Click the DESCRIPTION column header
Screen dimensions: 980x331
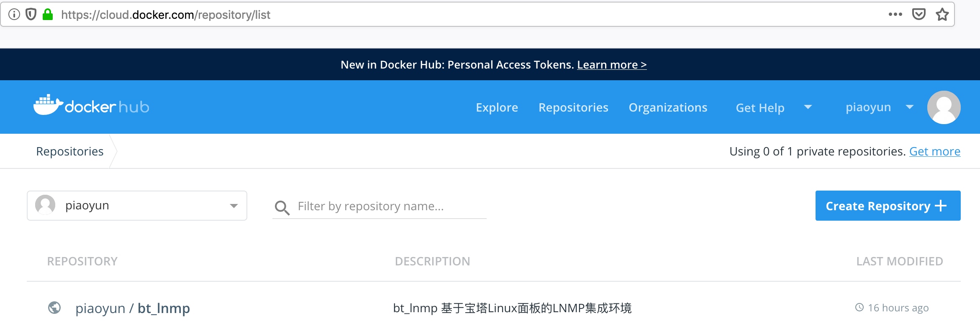click(433, 261)
